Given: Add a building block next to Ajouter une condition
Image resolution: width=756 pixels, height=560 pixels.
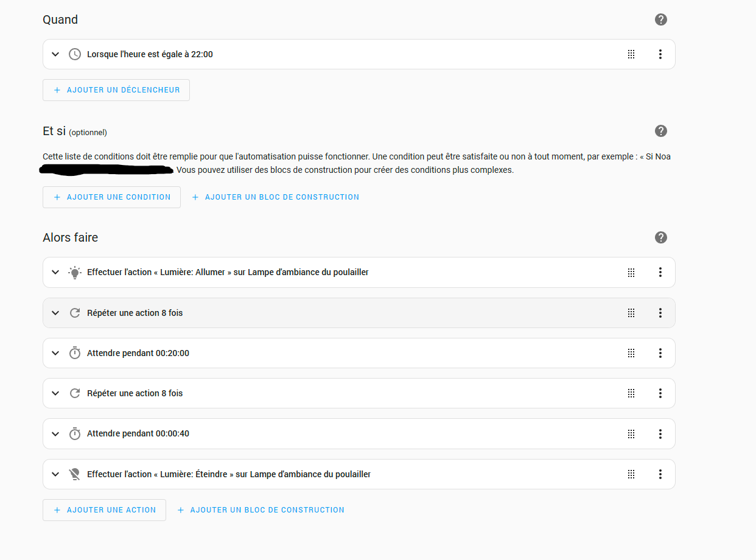Looking at the screenshot, I should pyautogui.click(x=276, y=197).
